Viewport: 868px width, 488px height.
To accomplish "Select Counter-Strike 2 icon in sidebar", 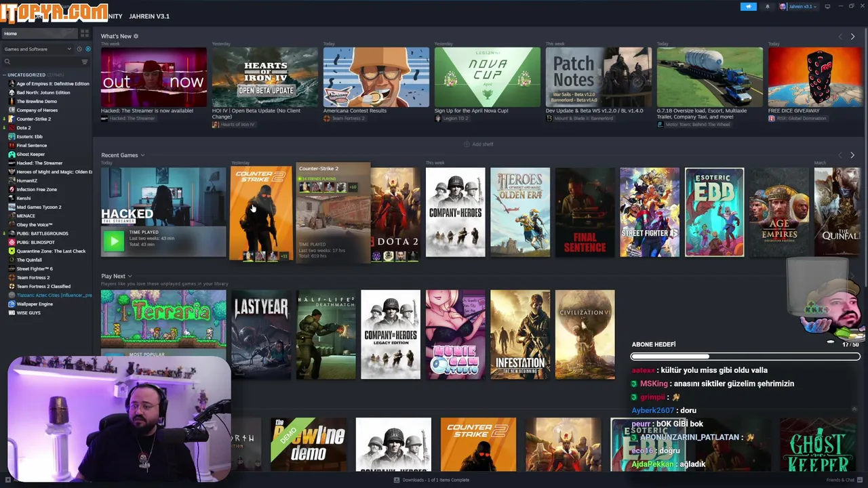I will 12,119.
